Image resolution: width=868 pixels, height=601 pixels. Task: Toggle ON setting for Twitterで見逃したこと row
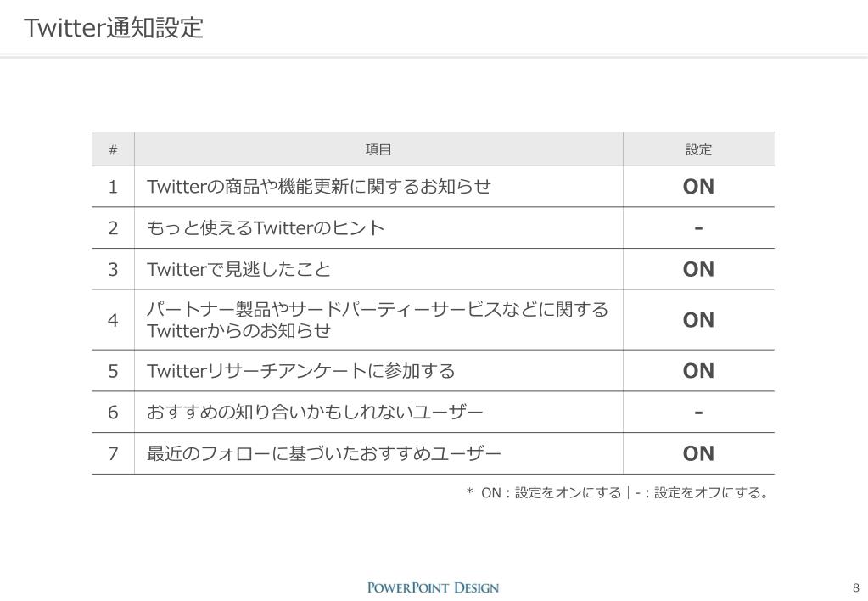tap(698, 269)
